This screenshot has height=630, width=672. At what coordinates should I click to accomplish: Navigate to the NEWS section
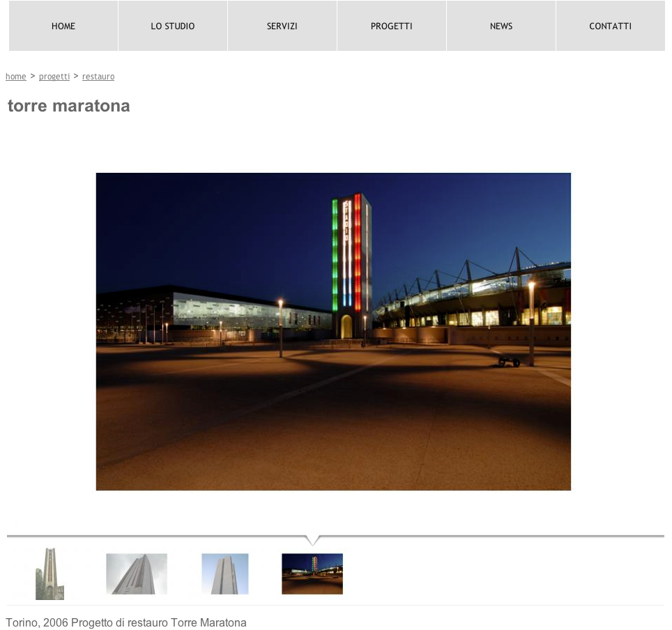[x=501, y=26]
